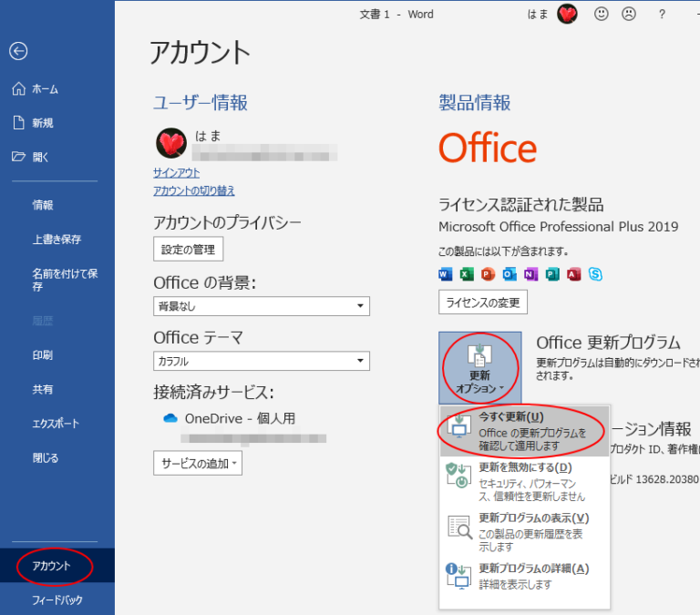Click the question mark help icon

point(662,14)
